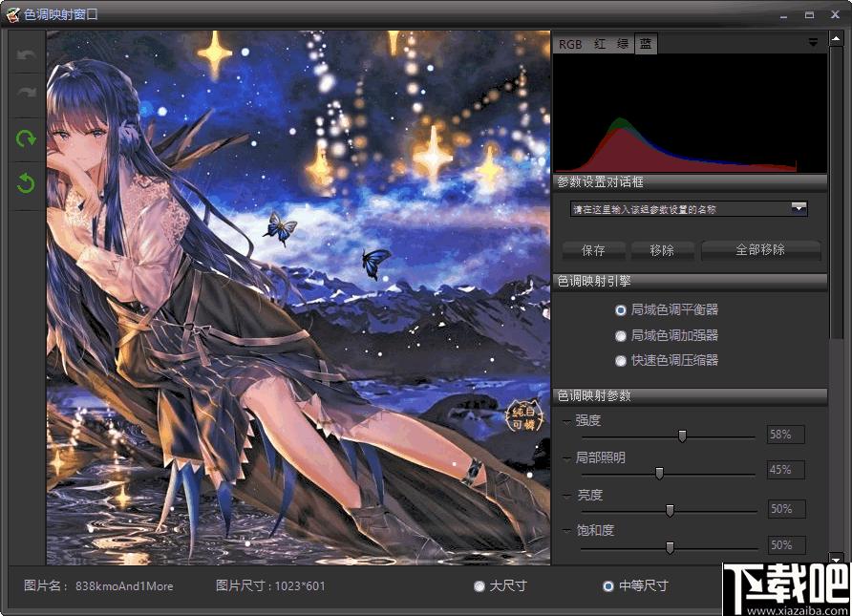This screenshot has width=852, height=616.
Task: Click the 58% strength value box
Action: click(x=786, y=435)
